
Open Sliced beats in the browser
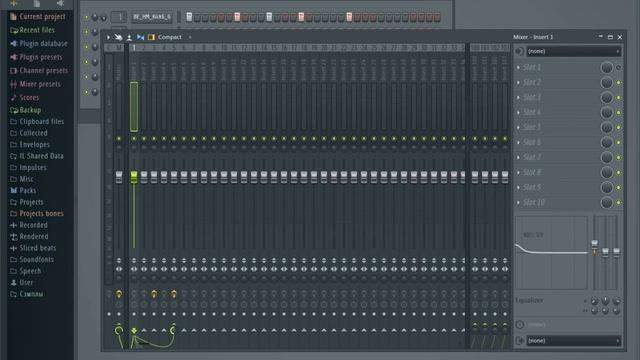click(x=33, y=248)
